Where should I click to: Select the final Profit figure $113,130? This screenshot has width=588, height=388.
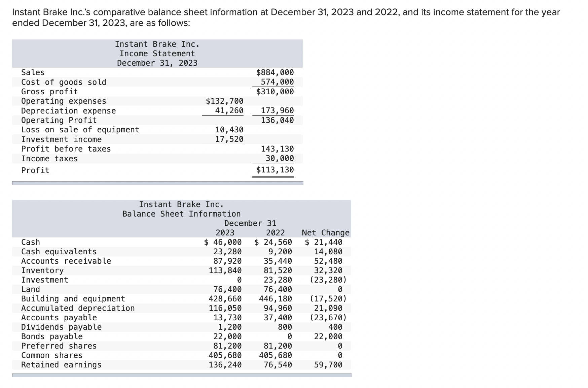pos(274,170)
